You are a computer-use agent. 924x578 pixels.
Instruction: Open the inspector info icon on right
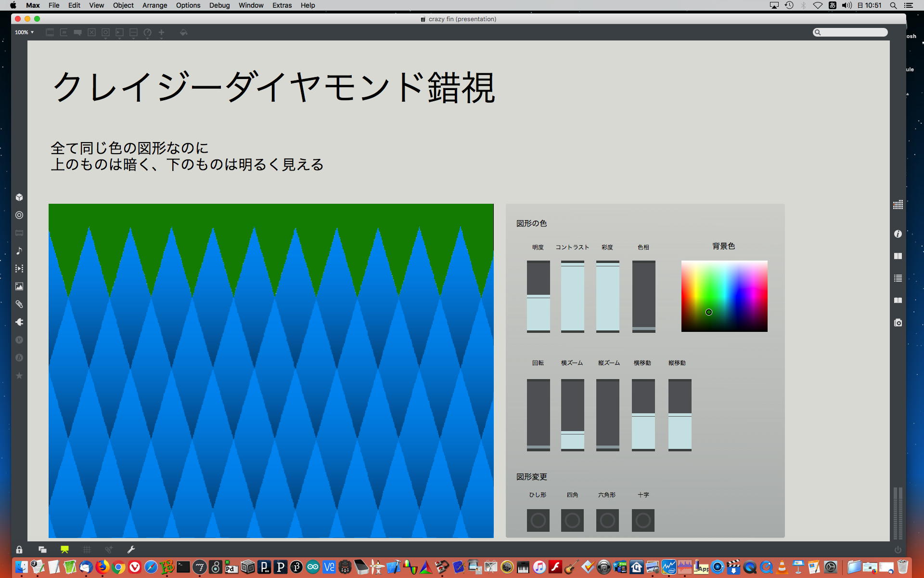(x=898, y=234)
